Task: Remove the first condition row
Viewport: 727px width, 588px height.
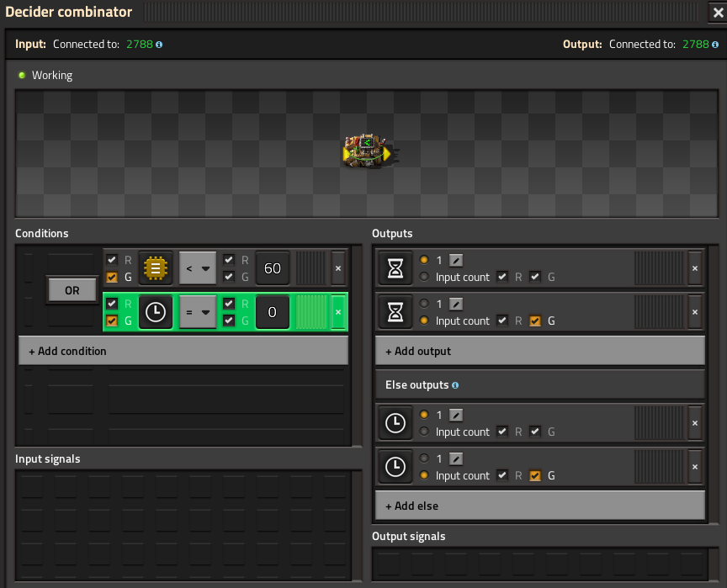Action: tap(338, 268)
